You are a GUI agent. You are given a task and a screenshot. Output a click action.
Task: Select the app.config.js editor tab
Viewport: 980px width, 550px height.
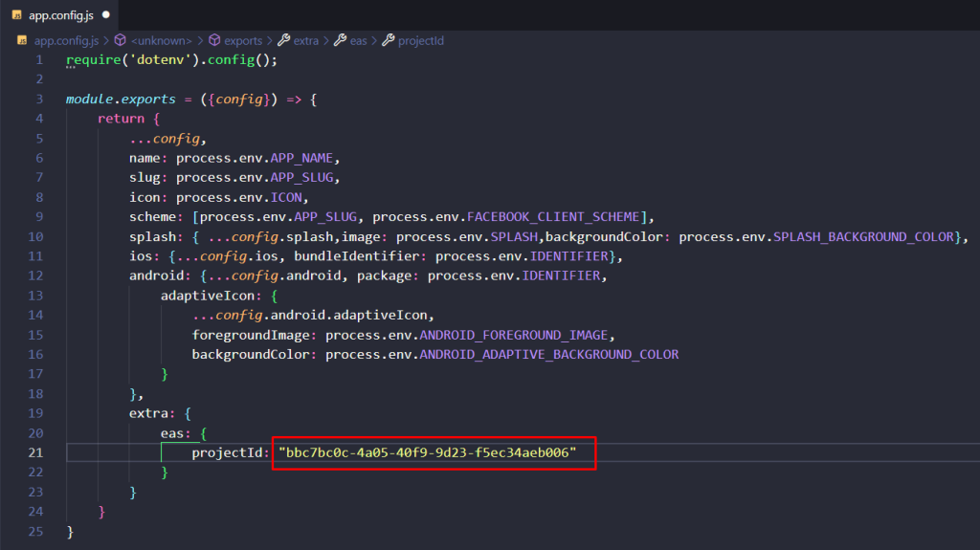click(x=60, y=15)
